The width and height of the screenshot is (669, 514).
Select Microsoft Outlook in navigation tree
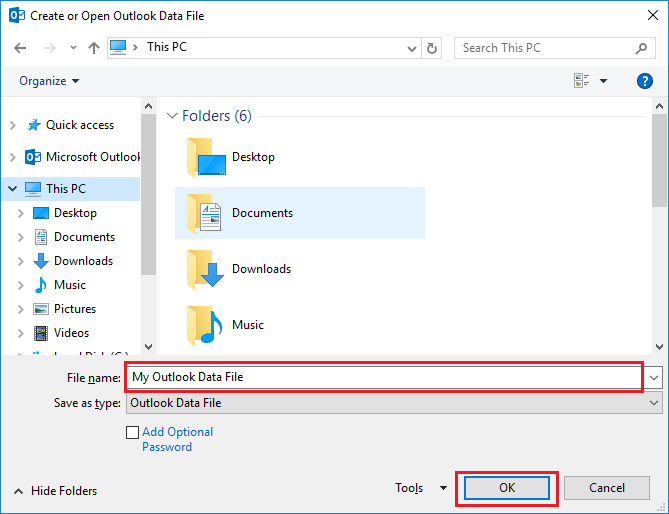pos(93,157)
